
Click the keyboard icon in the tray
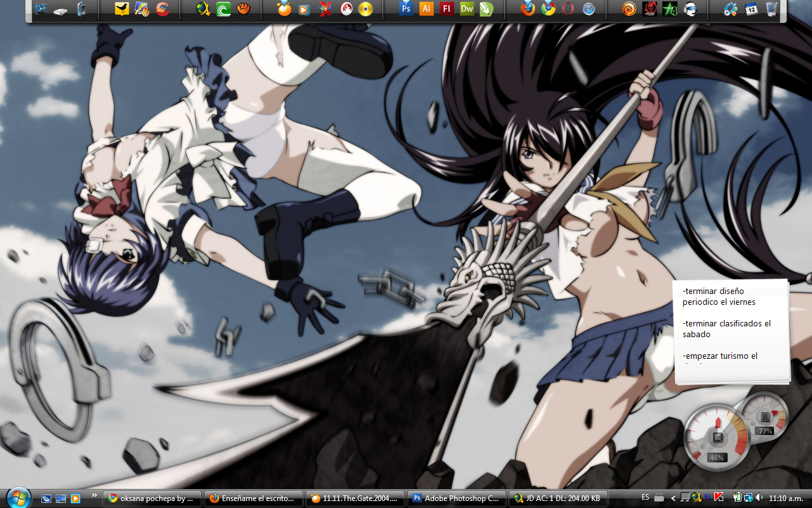pyautogui.click(x=659, y=498)
